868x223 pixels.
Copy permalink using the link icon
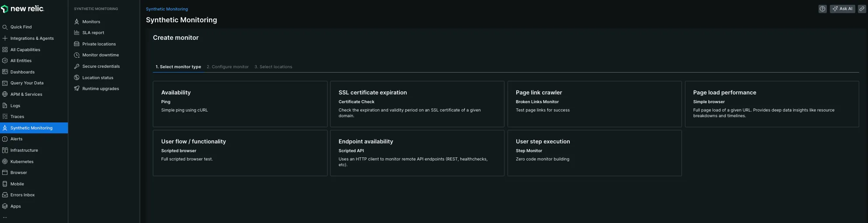tap(861, 9)
